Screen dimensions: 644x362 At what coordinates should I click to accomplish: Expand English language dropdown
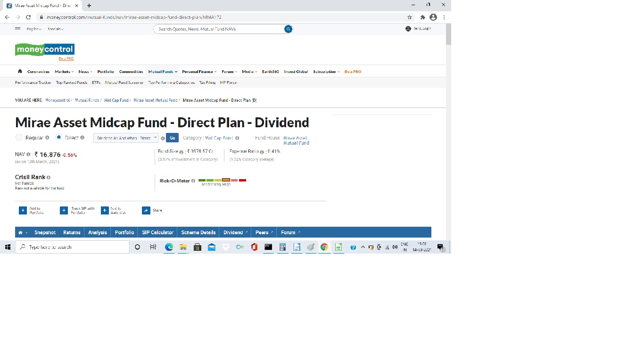tap(34, 29)
